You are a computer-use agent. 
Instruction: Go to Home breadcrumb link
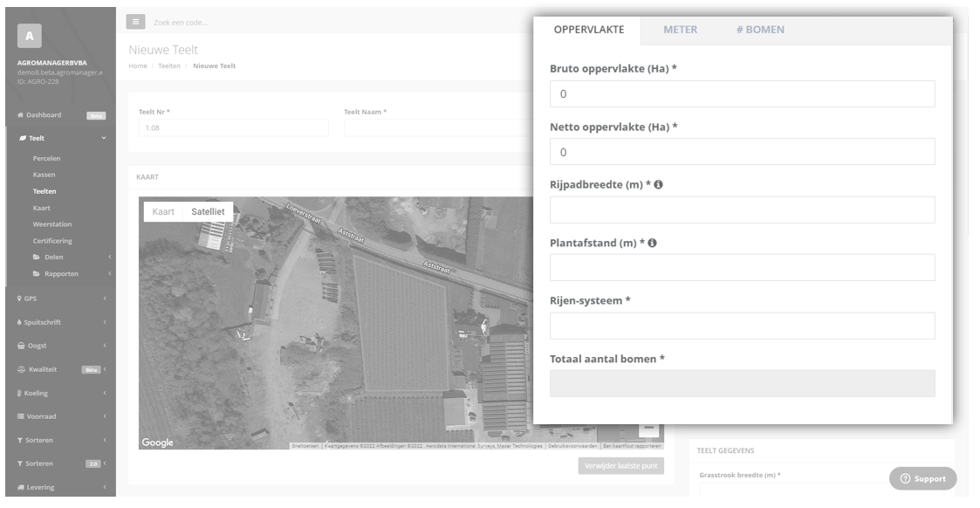pyautogui.click(x=138, y=65)
